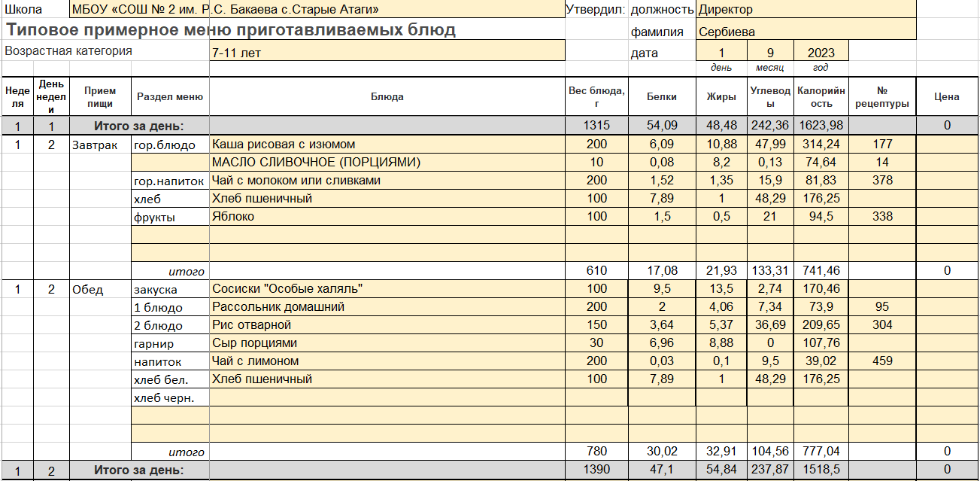Click the carbohydrate value 36,69
Image resolution: width=980 pixels, height=481 pixels.
tap(770, 325)
